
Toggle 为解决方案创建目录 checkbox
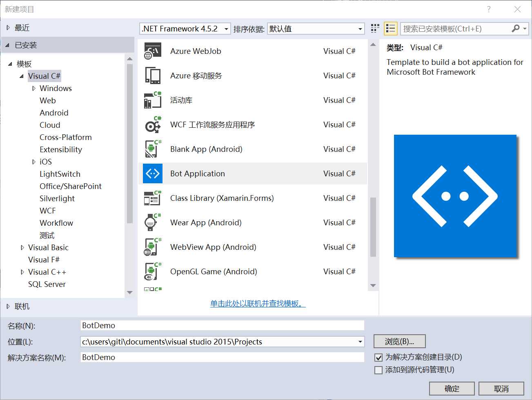[378, 358]
